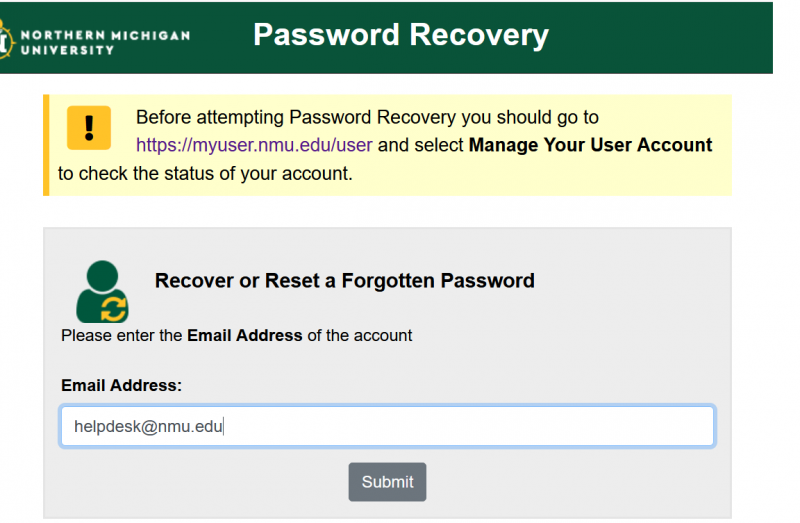
Task: Click the Please enter the Email Address instruction
Action: click(x=236, y=335)
